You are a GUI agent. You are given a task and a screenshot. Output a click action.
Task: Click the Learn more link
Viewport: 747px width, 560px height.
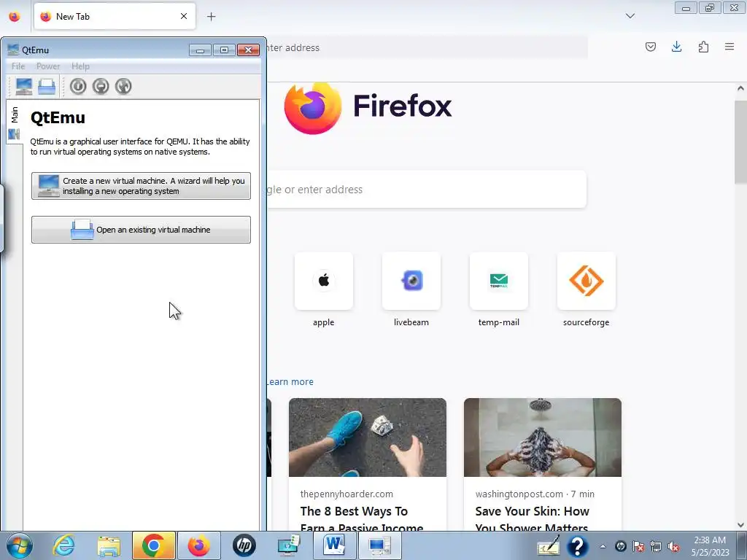click(x=290, y=382)
